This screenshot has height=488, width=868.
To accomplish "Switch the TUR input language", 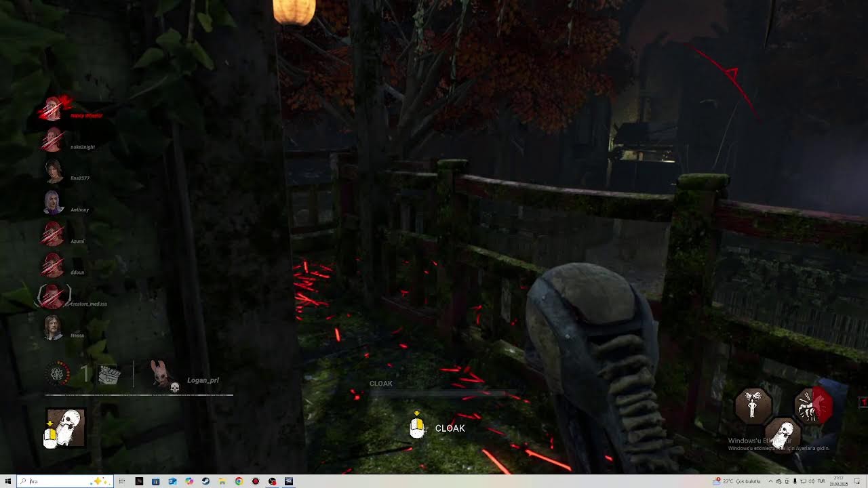I will [x=821, y=481].
